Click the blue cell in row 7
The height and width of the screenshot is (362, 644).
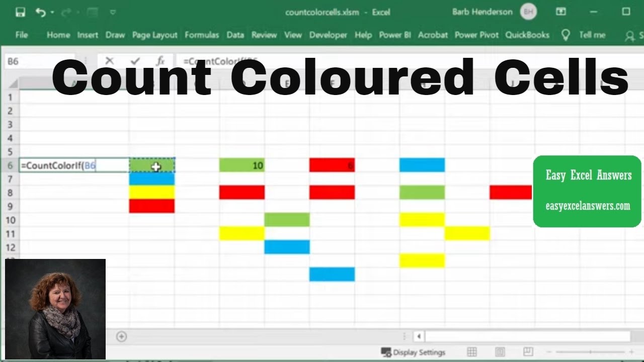152,179
